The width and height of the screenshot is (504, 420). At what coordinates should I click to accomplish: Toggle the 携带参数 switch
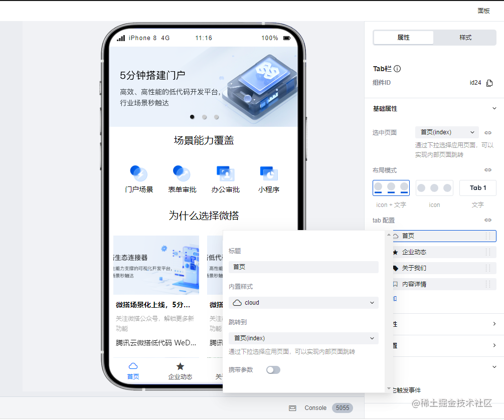click(273, 370)
